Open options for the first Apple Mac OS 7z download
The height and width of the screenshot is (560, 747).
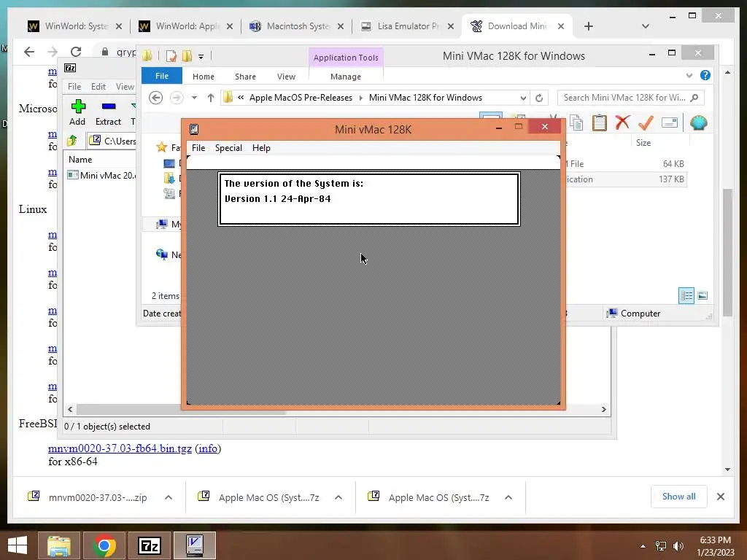(338, 497)
